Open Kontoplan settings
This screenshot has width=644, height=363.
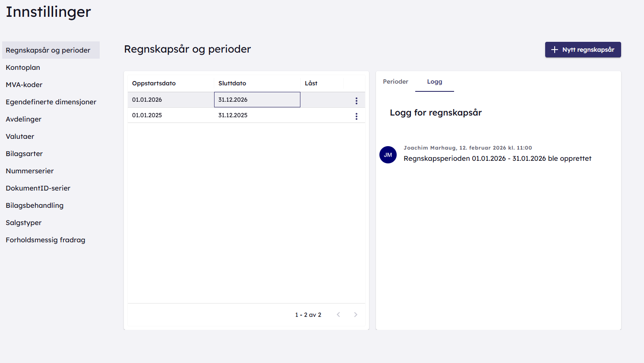coord(23,67)
